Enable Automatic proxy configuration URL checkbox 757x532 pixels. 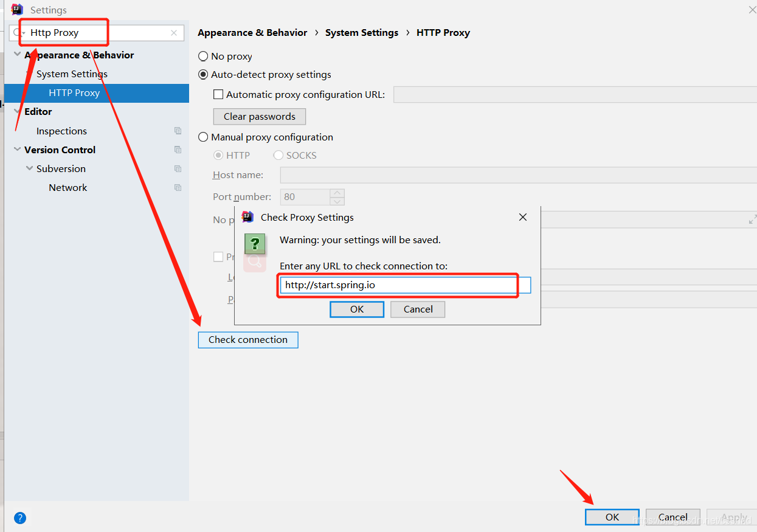pos(218,94)
